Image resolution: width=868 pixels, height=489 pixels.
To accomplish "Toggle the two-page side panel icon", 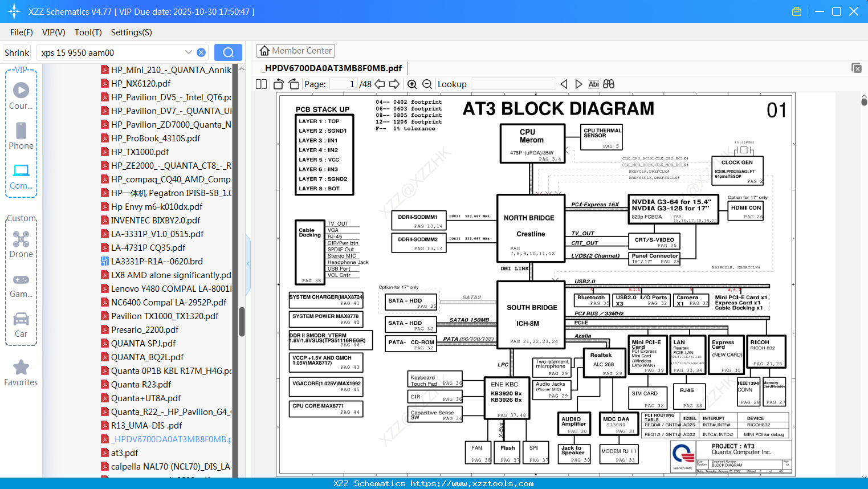I will point(262,84).
